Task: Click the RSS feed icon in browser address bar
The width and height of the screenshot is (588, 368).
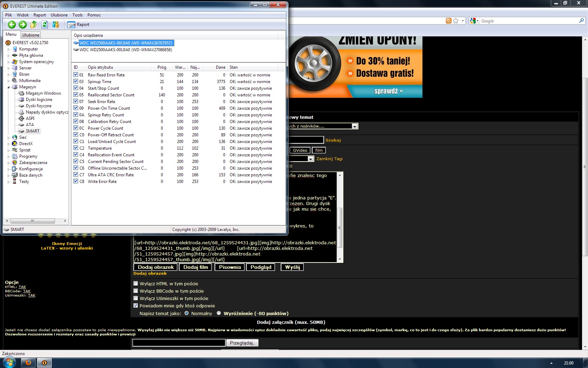Action: 448,21
